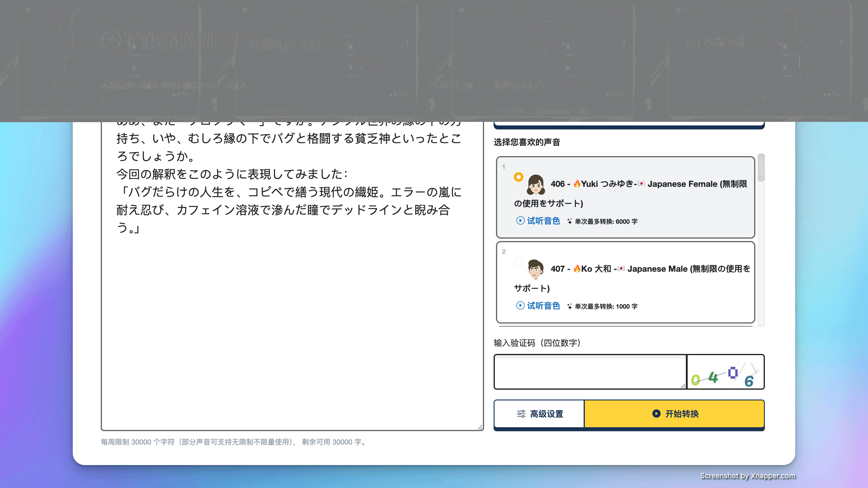Click Ko's male avatar icon
This screenshot has height=488, width=868.
(x=535, y=269)
